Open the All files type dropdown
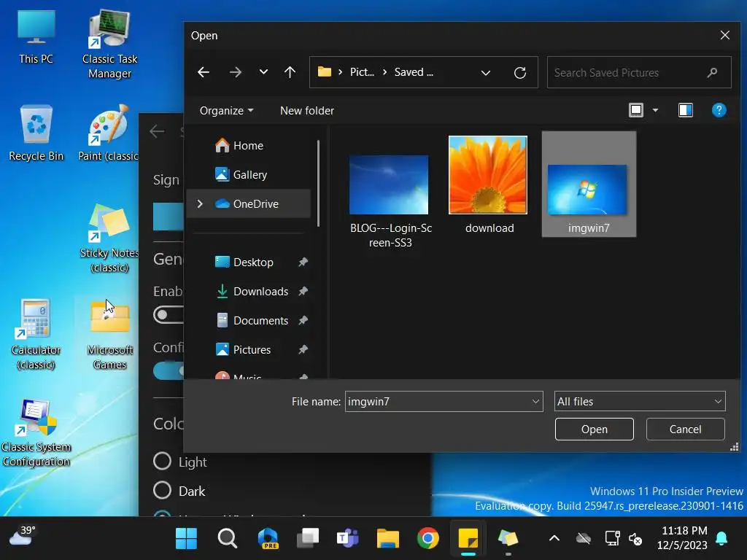747x560 pixels. 640,402
